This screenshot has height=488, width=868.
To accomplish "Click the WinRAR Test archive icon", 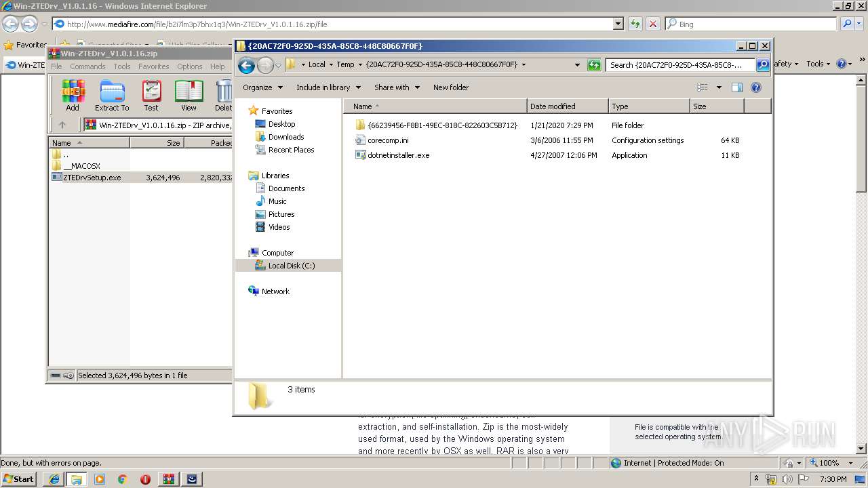I will pos(151,96).
